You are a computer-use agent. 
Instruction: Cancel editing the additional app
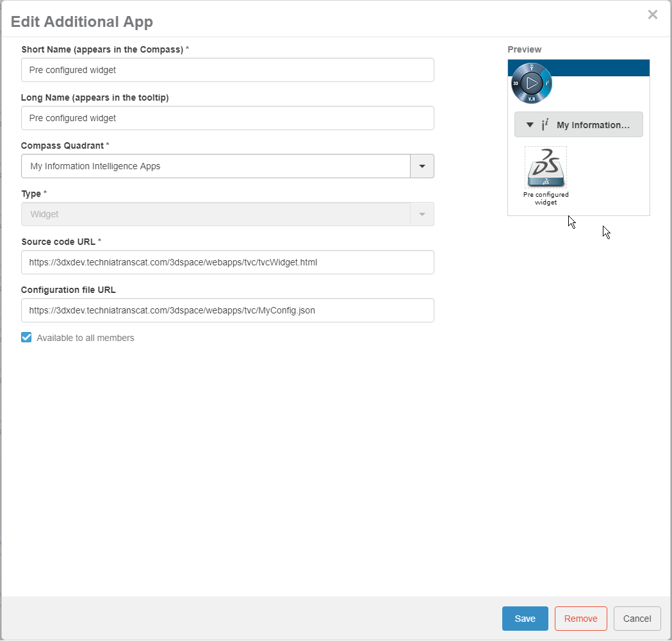[637, 619]
